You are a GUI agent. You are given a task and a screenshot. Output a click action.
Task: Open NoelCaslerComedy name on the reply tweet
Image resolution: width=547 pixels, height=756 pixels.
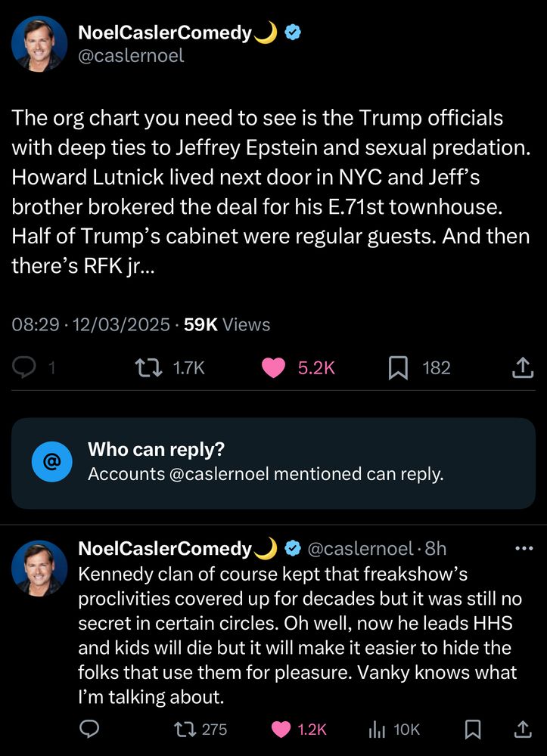pos(165,548)
